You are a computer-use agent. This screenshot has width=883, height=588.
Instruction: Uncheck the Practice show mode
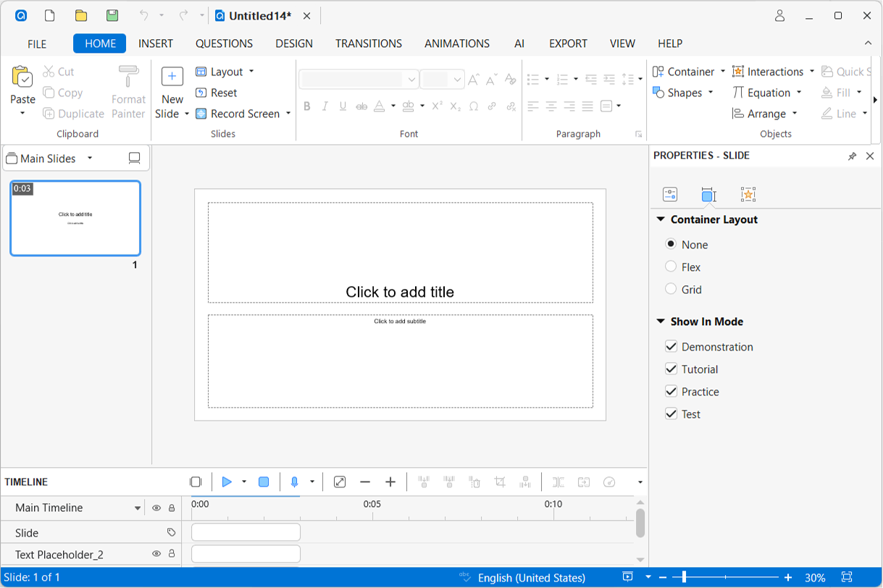pos(671,391)
